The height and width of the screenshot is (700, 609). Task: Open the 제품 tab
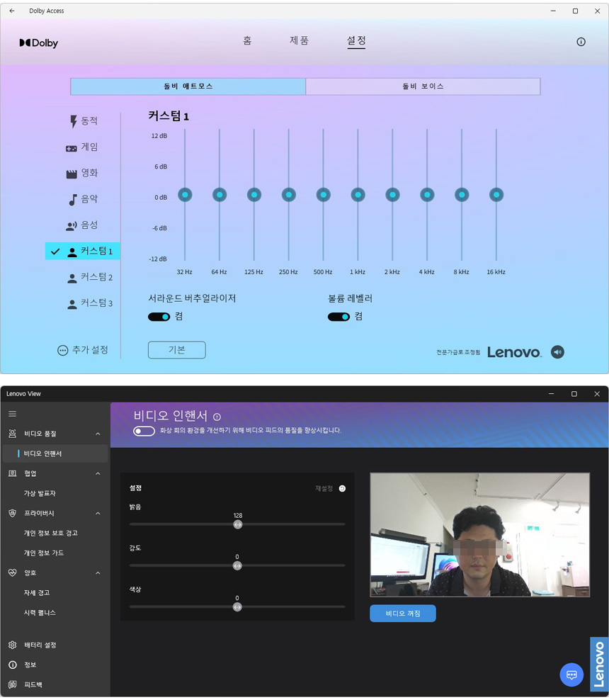pyautogui.click(x=299, y=40)
